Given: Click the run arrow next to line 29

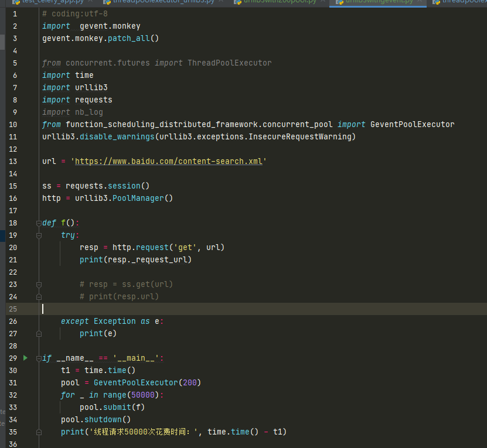Looking at the screenshot, I should coord(25,358).
